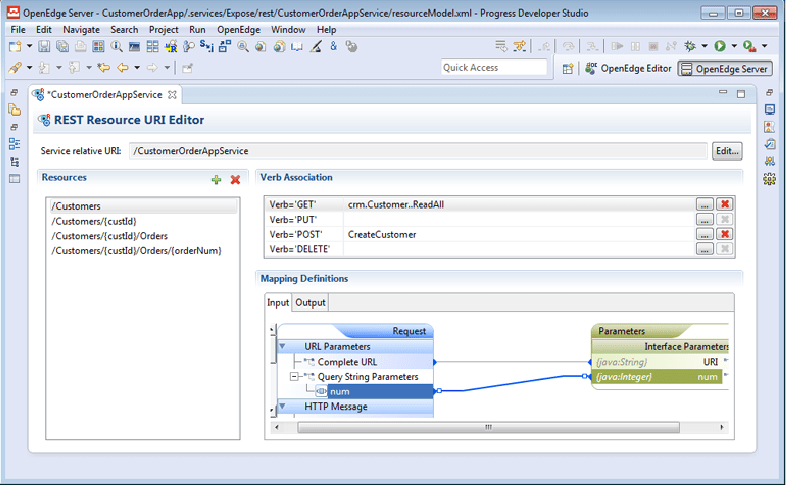The image size is (786, 485).
Task: Browse for DELETE verb operation
Action: click(x=704, y=249)
